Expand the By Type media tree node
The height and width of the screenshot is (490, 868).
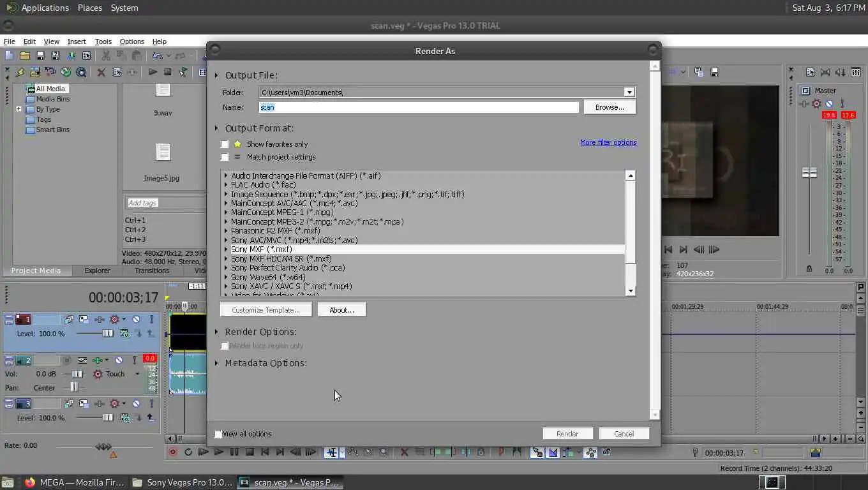19,109
